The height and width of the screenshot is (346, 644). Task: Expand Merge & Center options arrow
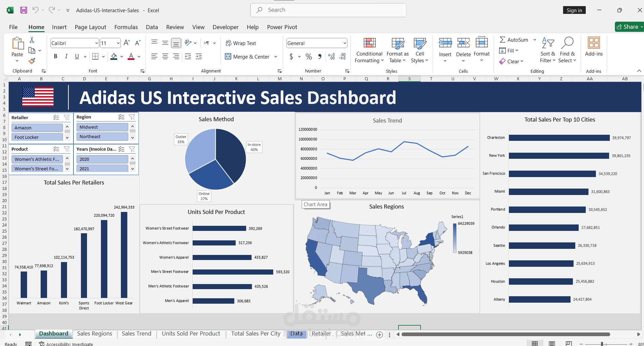(276, 57)
